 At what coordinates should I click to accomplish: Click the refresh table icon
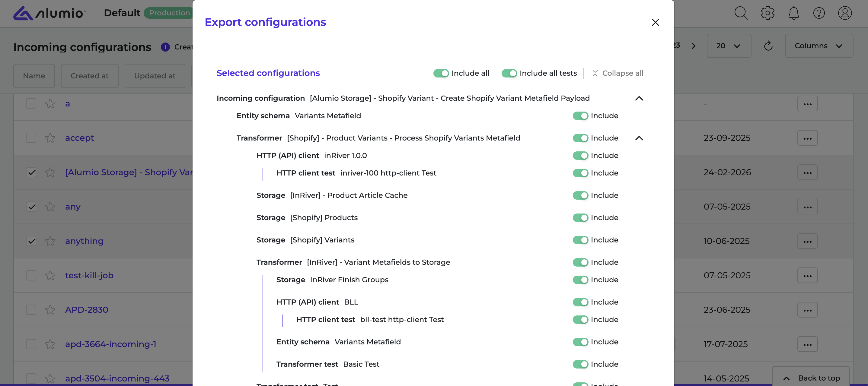[768, 46]
